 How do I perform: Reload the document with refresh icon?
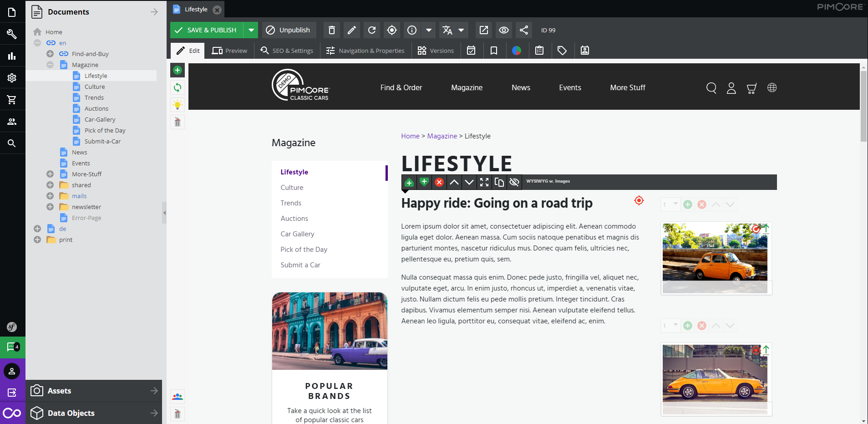[372, 30]
